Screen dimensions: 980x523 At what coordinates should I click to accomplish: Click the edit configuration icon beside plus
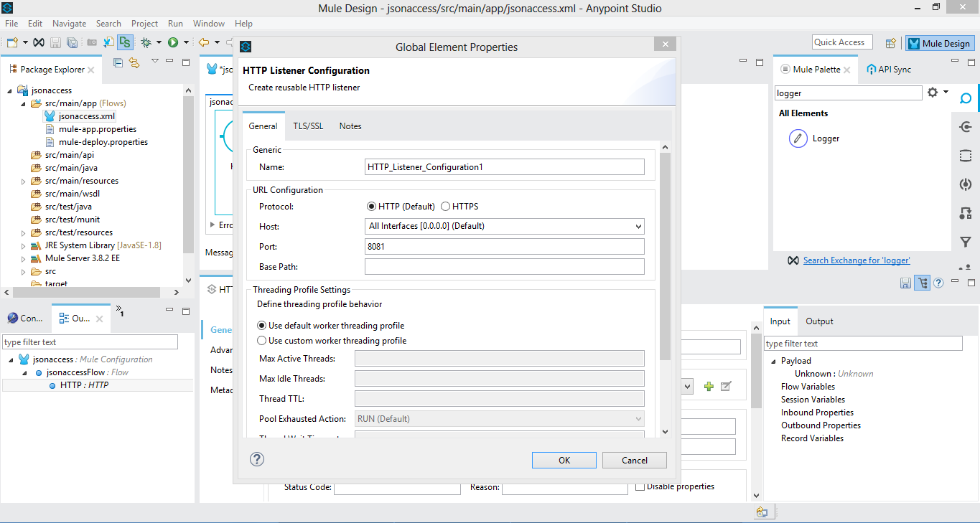[726, 386]
